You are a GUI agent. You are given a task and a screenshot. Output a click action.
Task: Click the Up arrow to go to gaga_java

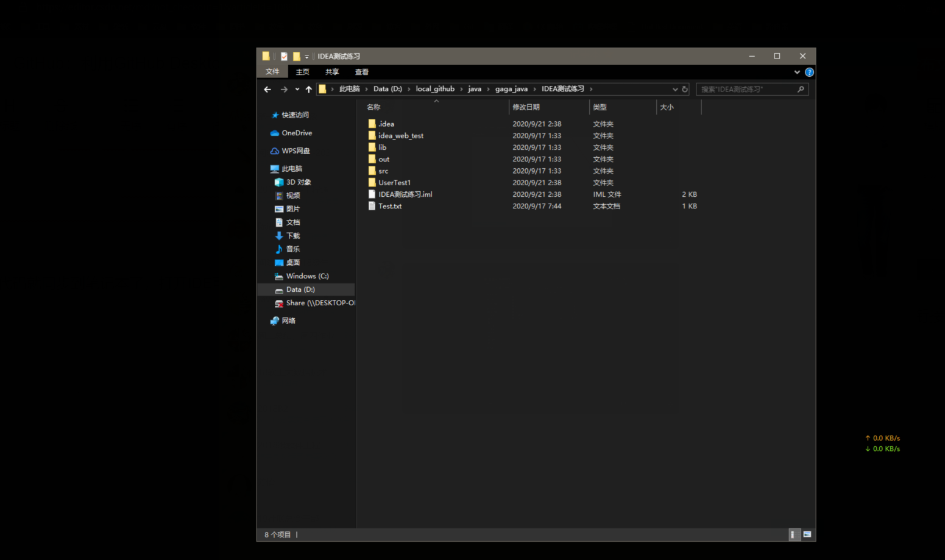point(308,89)
